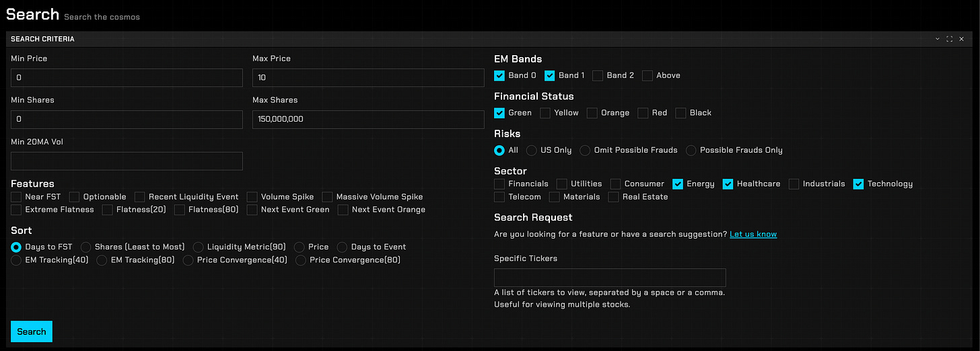This screenshot has height=351, width=980.
Task: Check the Band 2 EM band
Action: tap(598, 75)
